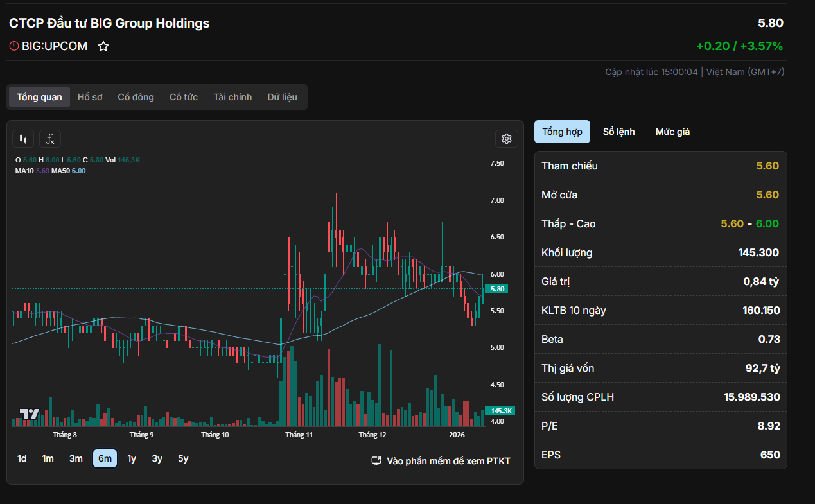The image size is (815, 504).
Task: Switch to the Hồ sơ tab
Action: click(90, 97)
